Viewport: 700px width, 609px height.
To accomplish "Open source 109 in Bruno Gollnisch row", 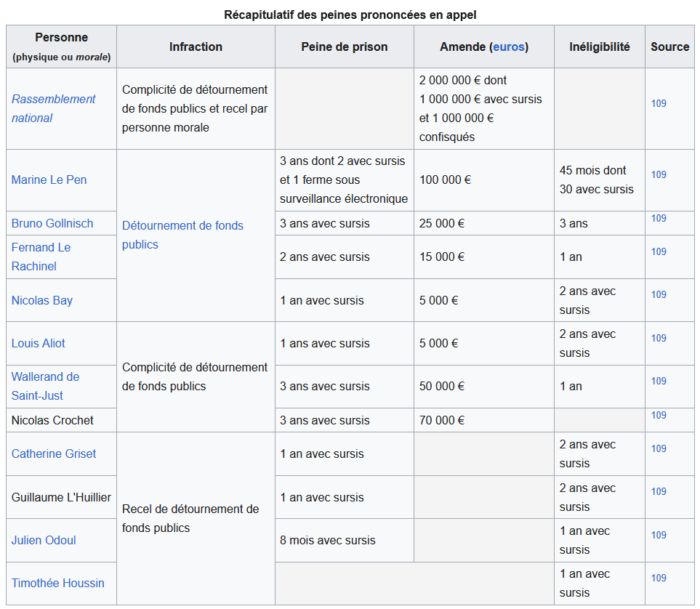I will (659, 218).
